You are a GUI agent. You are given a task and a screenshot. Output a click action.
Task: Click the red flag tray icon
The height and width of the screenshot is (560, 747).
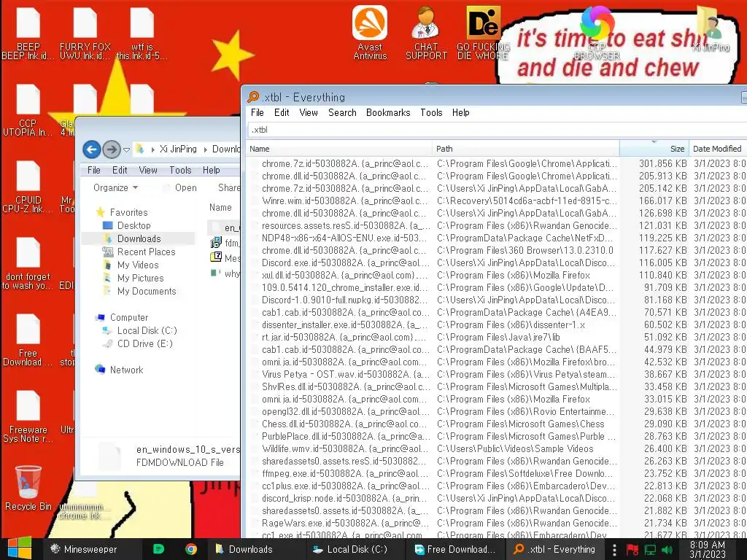coord(632,550)
